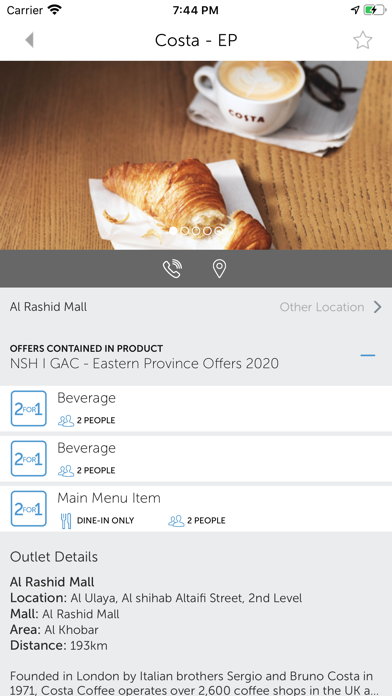
Task: Tap the first Beverage 2for1 badge icon
Action: point(28,408)
